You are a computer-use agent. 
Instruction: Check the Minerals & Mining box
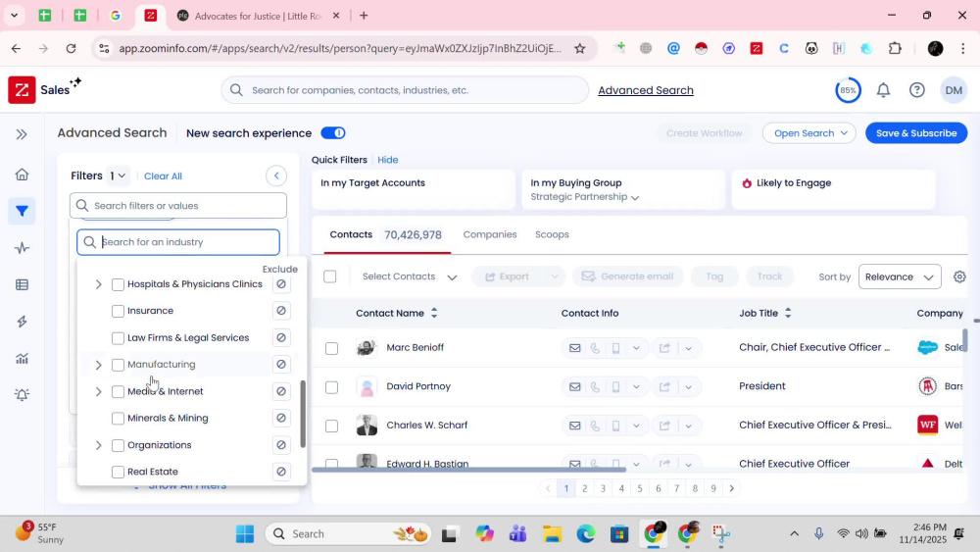click(118, 419)
